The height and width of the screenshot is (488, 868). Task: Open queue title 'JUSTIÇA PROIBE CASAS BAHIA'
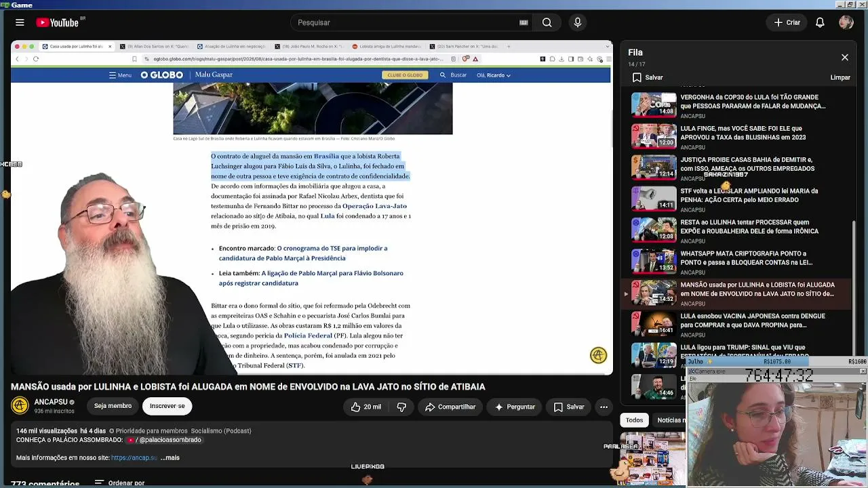coord(747,164)
